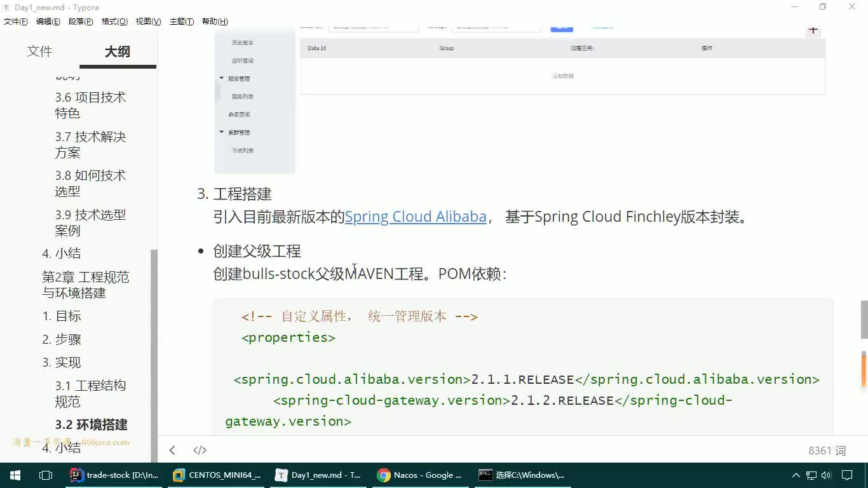Select 服务列表 in the Nacos screenshot

tap(242, 97)
